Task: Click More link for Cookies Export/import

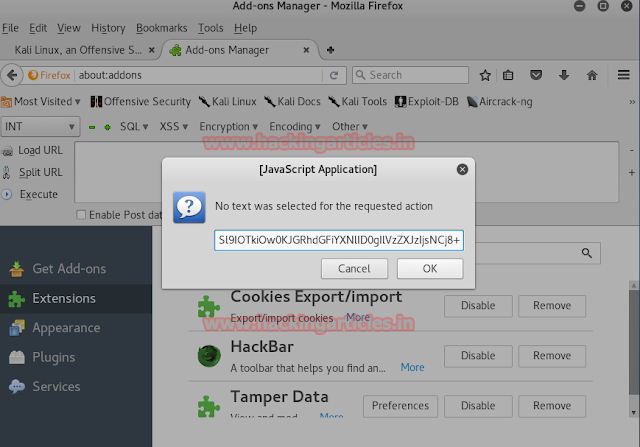Action: tap(358, 317)
